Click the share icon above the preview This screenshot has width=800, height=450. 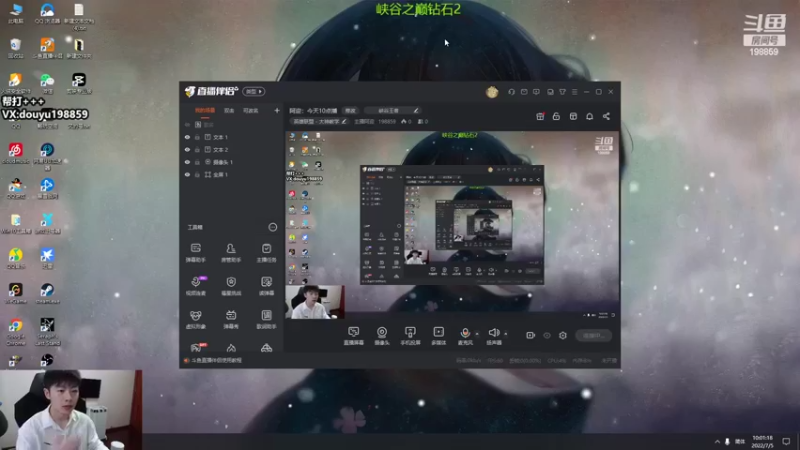coord(606,116)
